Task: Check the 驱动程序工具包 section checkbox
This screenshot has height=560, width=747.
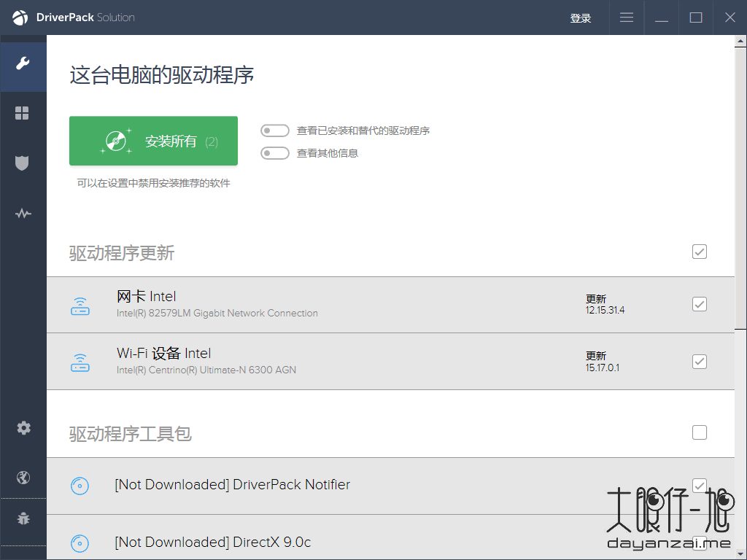Action: pos(700,432)
